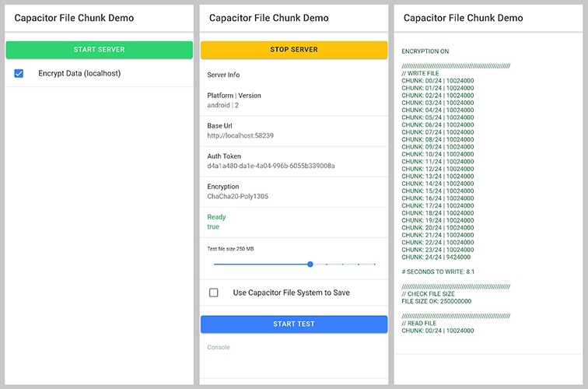This screenshot has width=588, height=389.
Task: Click the Platform value android | 2
Action: pos(222,105)
